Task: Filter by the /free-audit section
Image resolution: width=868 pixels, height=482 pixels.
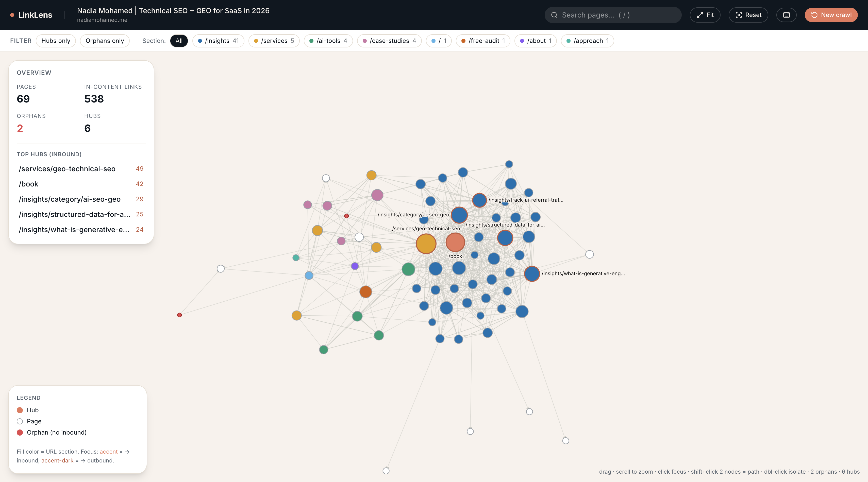Action: coord(483,41)
